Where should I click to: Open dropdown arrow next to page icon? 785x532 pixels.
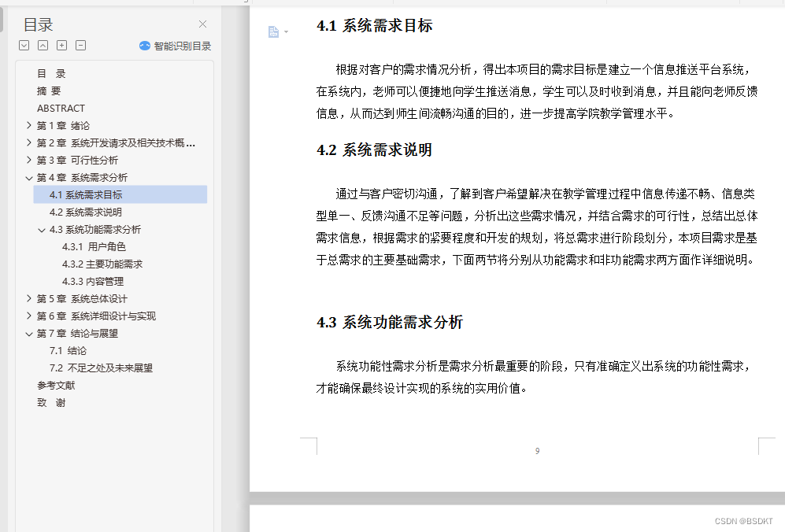tap(287, 32)
